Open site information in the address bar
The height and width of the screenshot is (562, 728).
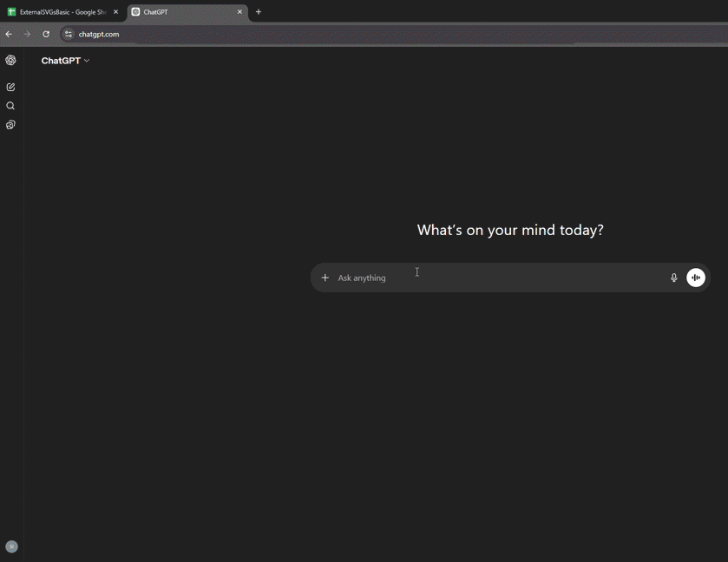pyautogui.click(x=68, y=34)
